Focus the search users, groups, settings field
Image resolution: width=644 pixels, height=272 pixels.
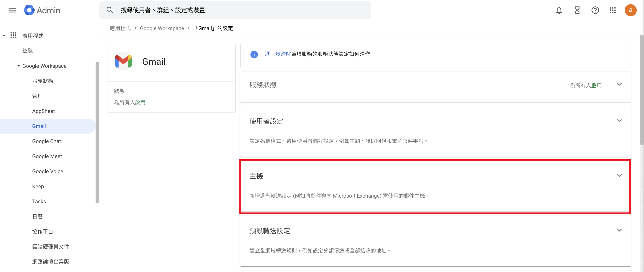(x=235, y=10)
